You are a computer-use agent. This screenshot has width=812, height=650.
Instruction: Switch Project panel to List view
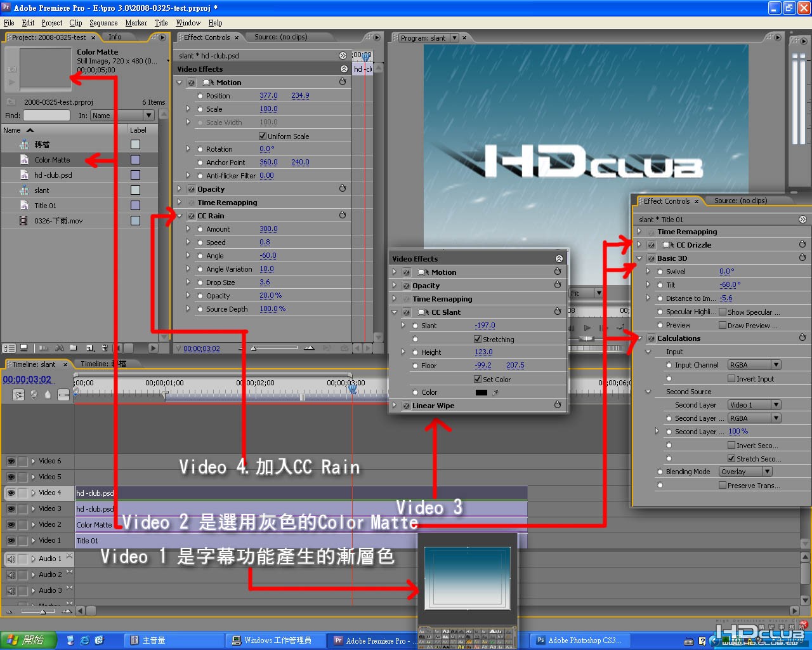[9, 348]
